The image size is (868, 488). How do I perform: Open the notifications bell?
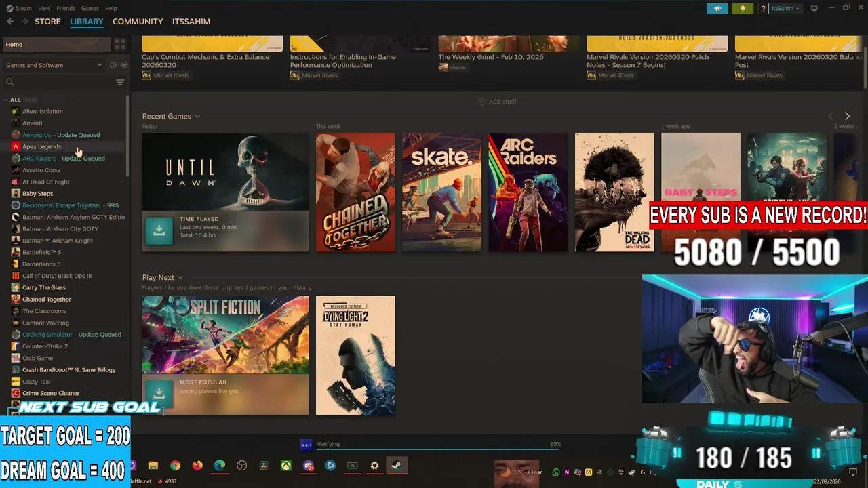point(743,8)
